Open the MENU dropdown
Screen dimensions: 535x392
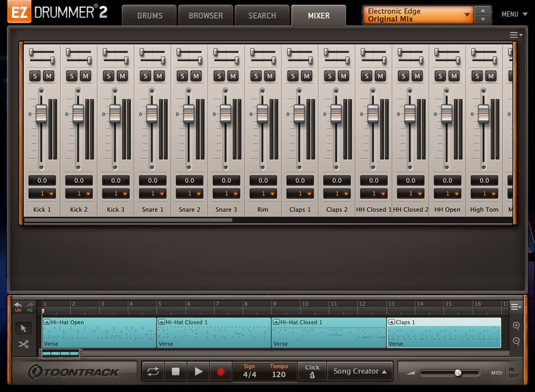tap(514, 14)
